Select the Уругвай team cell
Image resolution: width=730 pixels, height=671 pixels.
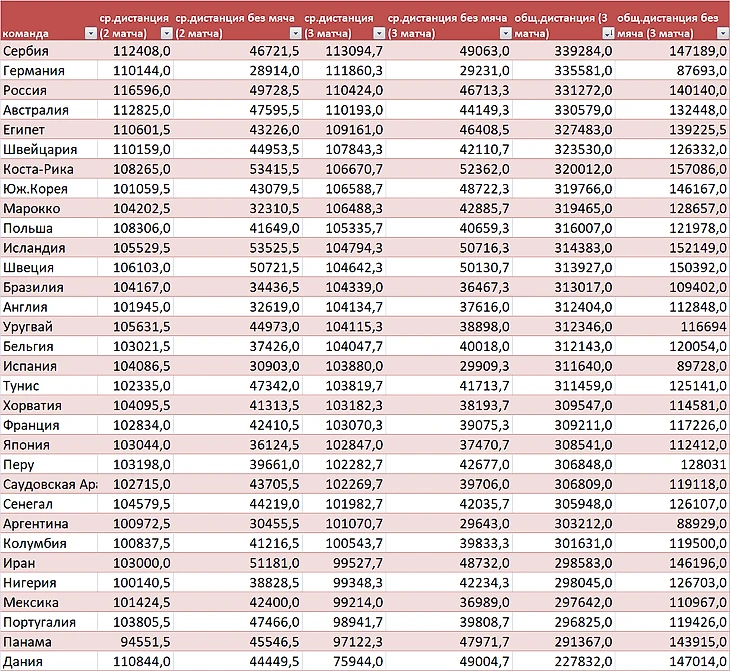[48, 326]
